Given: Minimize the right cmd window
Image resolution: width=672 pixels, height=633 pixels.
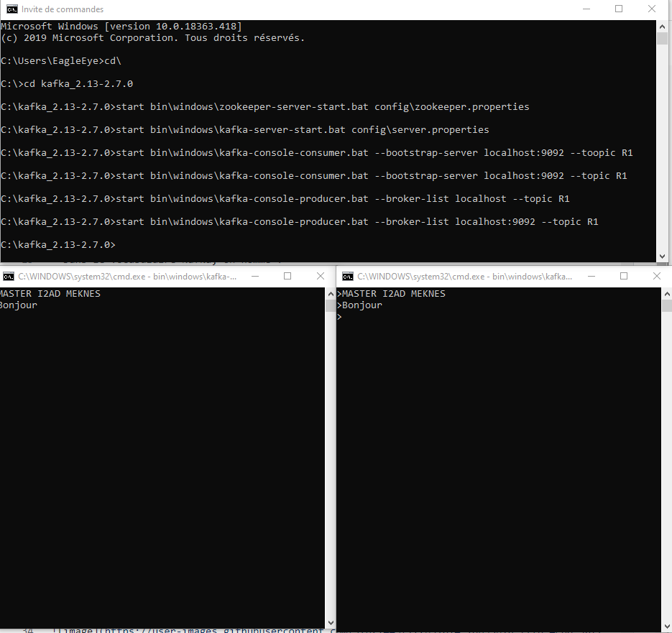Looking at the screenshot, I should 591,276.
